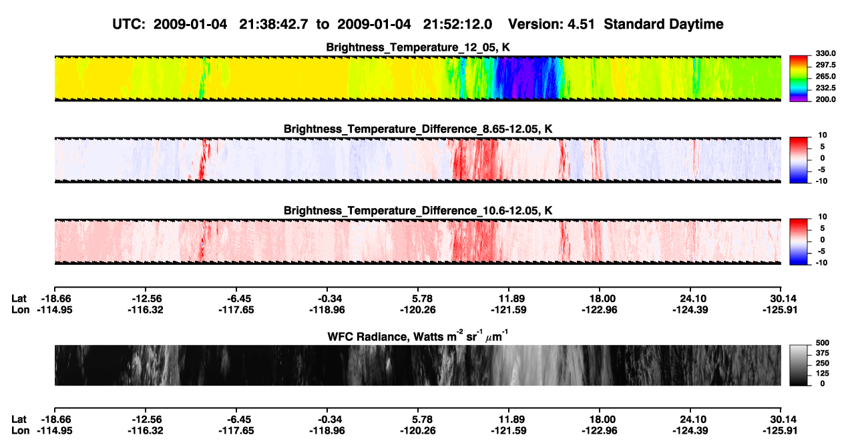868x445 pixels.
Task: Click the 8.65-12.05 difference image strip
Action: click(417, 160)
